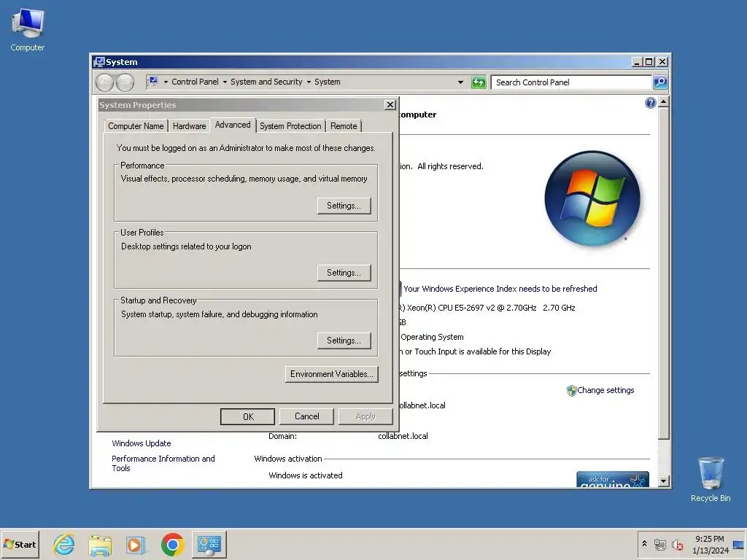Go back with the navigation Back button
The width and height of the screenshot is (747, 560).
(x=104, y=82)
